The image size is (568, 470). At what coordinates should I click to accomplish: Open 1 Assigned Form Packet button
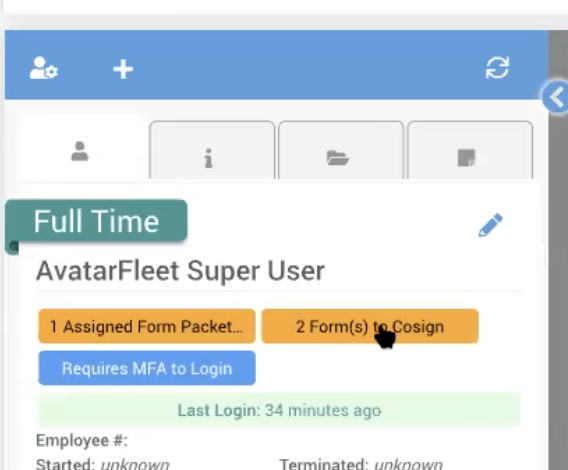point(147,326)
